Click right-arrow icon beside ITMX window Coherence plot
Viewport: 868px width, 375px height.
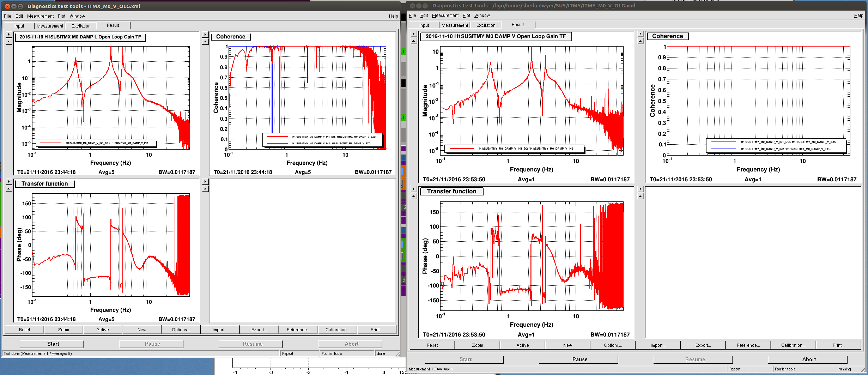click(x=205, y=35)
